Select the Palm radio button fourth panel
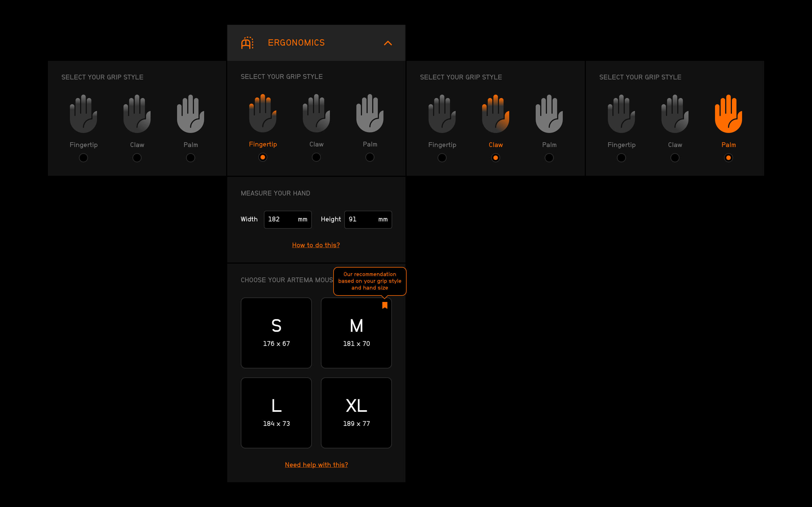 click(728, 158)
